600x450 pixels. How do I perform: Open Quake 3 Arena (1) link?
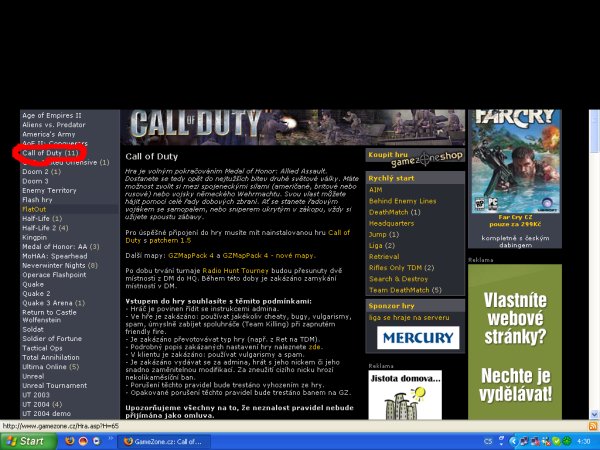click(53, 303)
